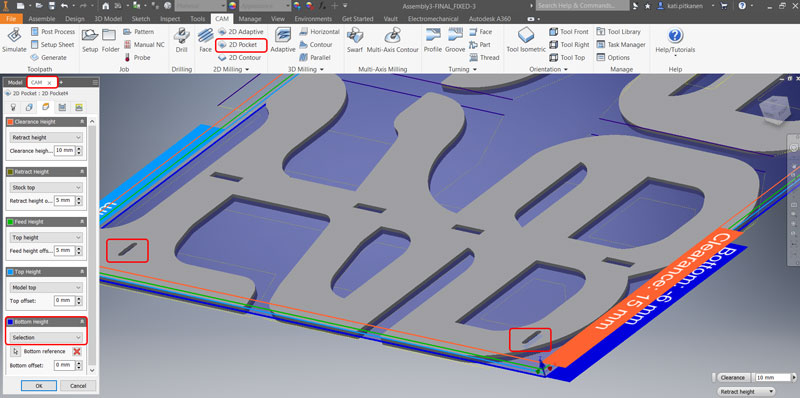This screenshot has height=398, width=800.
Task: Switch to the Environments ribbon tab
Action: click(x=313, y=19)
